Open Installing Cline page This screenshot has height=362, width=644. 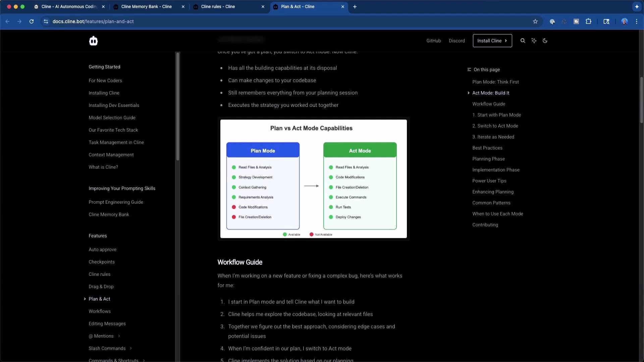point(104,93)
